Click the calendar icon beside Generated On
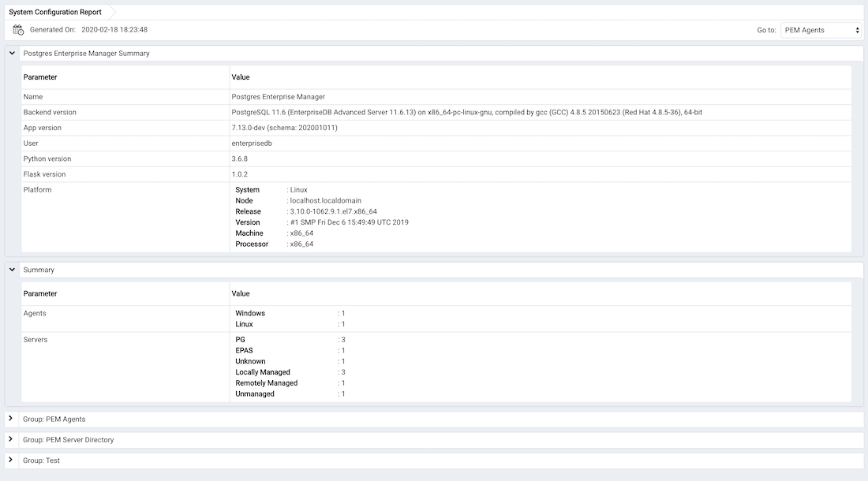This screenshot has width=868, height=481. [18, 30]
